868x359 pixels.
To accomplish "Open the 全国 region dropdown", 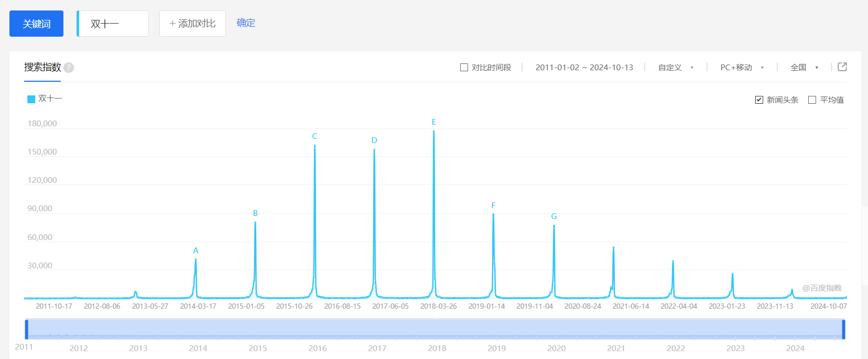I will pos(804,68).
